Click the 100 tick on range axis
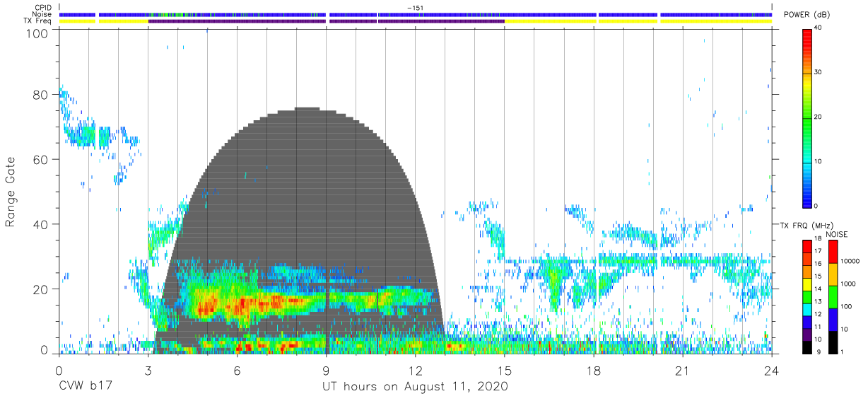This screenshot has width=868, height=401. 38,33
